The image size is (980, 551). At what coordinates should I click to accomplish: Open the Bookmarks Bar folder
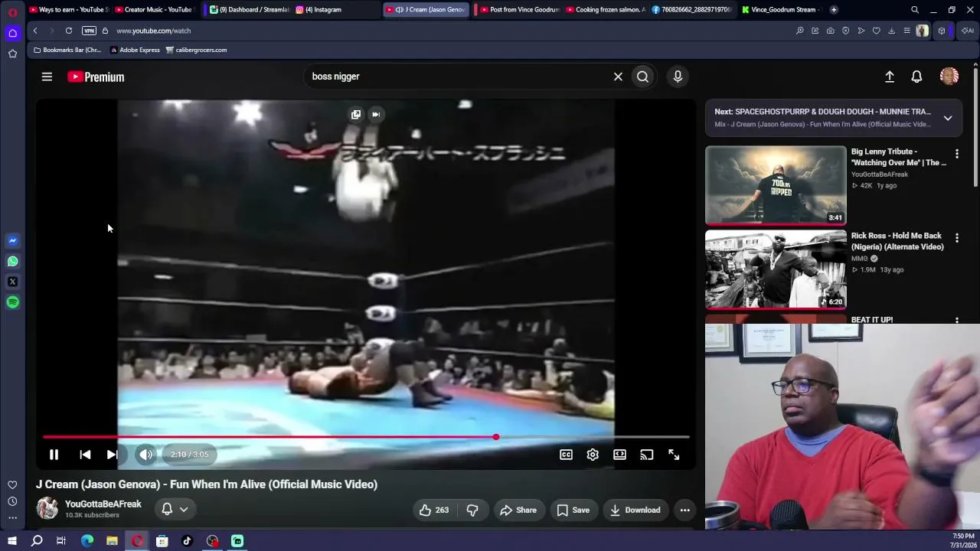[x=67, y=50]
